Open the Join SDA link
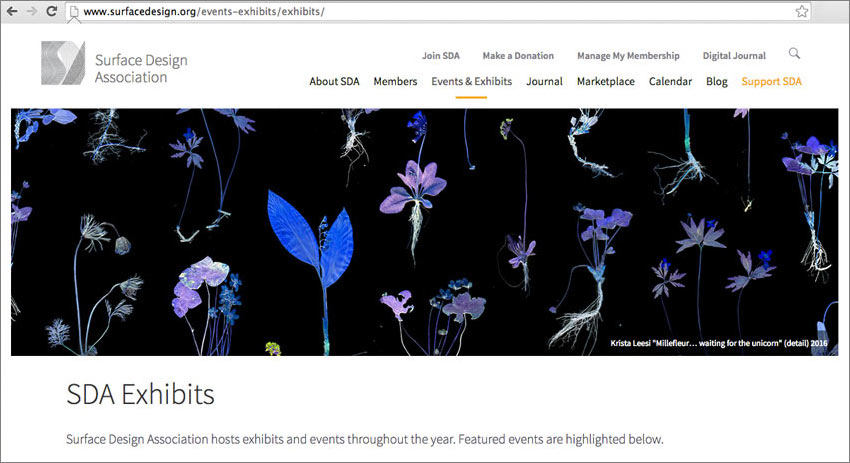The image size is (850, 463). [441, 55]
